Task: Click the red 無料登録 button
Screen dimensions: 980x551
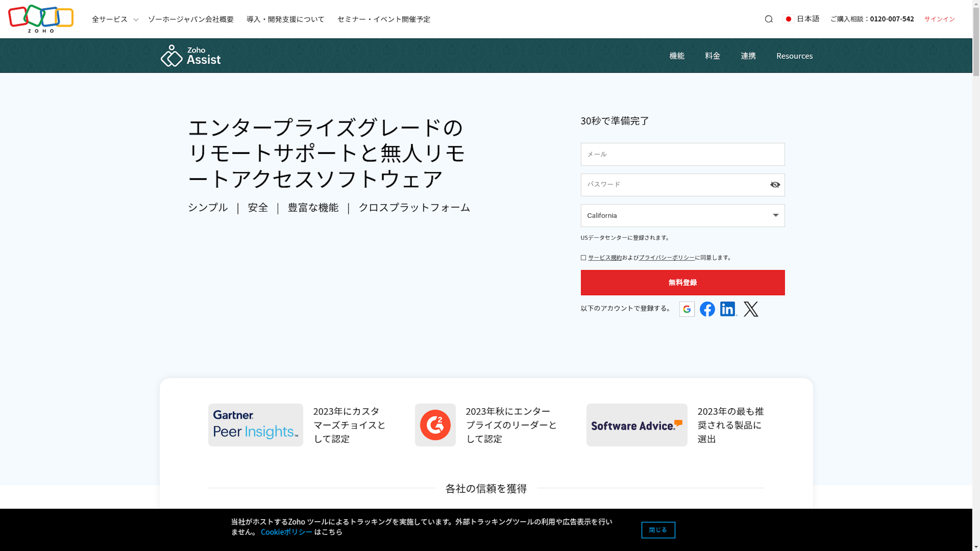Action: [682, 283]
